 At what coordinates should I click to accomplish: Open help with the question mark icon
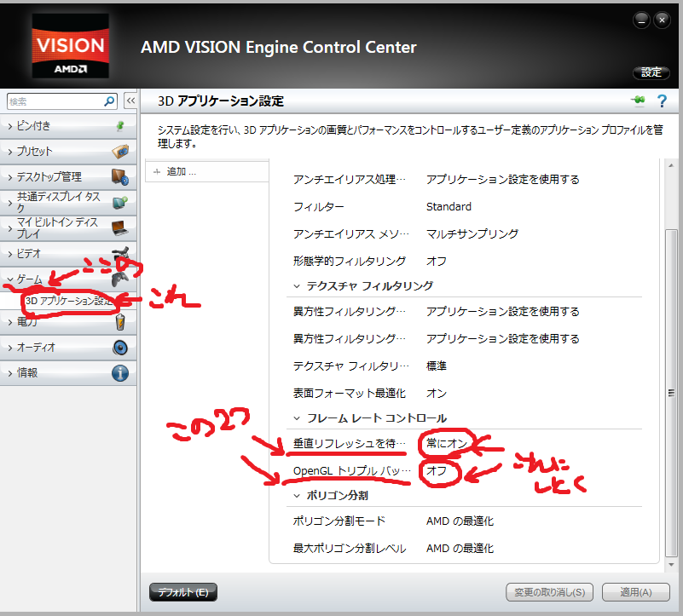point(662,101)
